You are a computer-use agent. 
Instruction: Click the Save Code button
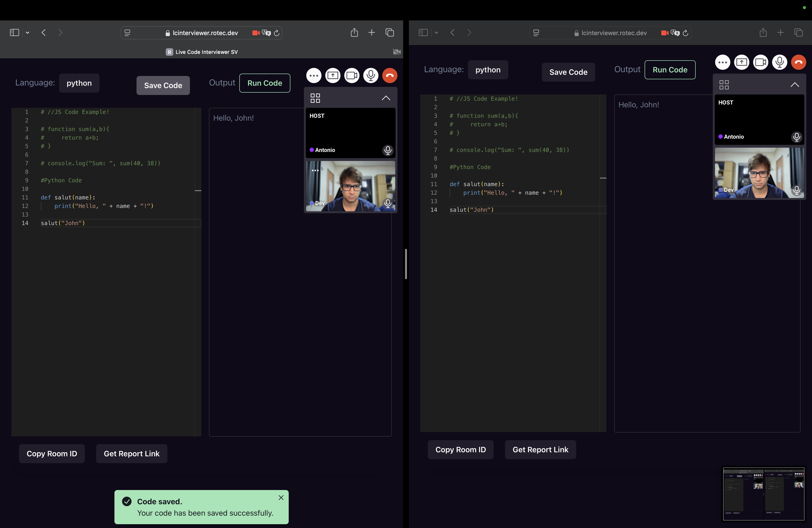pos(163,85)
